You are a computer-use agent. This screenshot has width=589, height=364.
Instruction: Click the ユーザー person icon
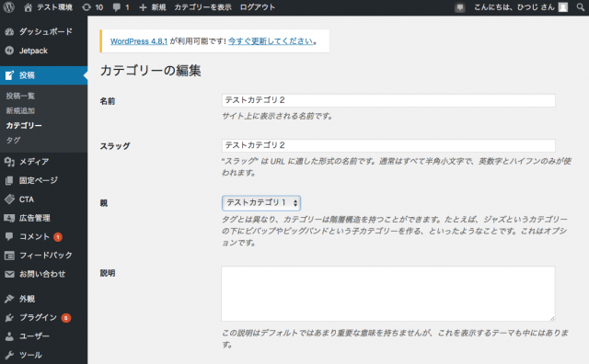click(9, 336)
